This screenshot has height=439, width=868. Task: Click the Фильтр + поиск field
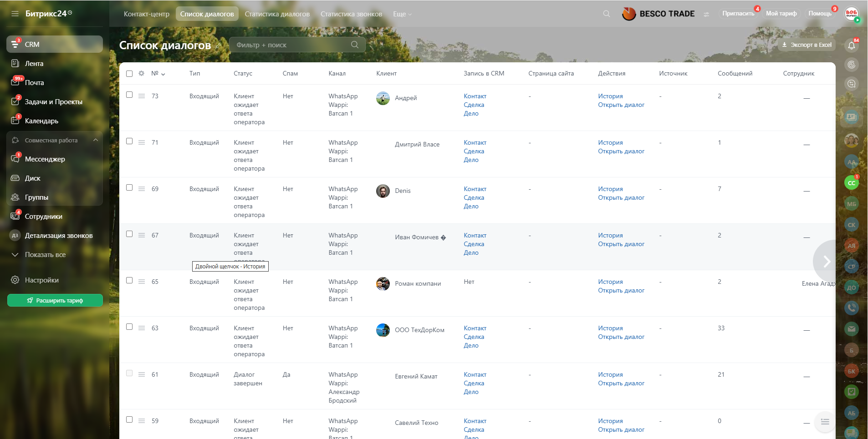pos(291,45)
